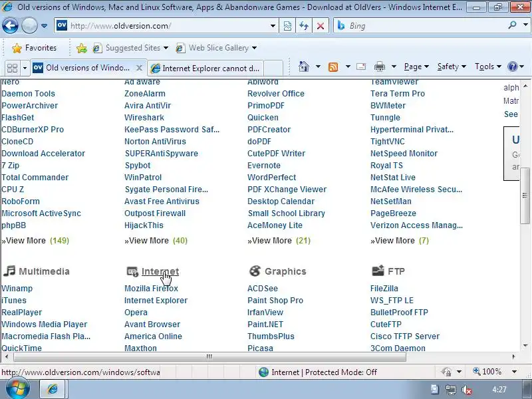Click Add to Favorites Bar icon
This screenshot has height=399, width=532.
click(81, 48)
